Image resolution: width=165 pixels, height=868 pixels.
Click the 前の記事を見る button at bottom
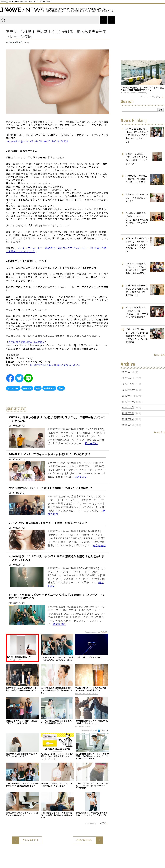pos(27,840)
